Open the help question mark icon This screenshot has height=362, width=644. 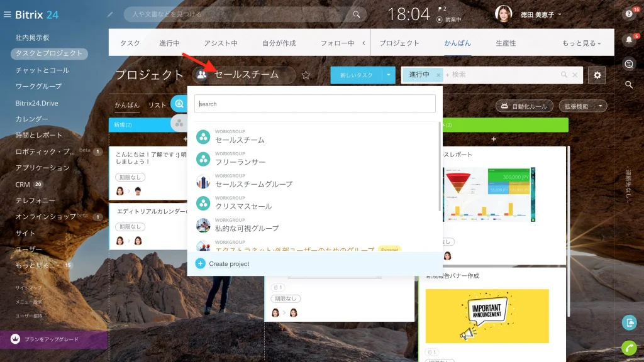[629, 14]
